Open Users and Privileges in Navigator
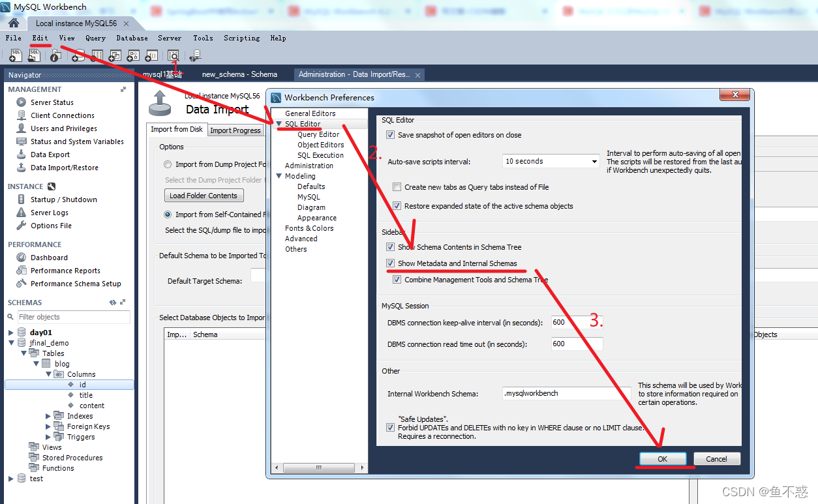Viewport: 818px width, 504px height. (64, 128)
